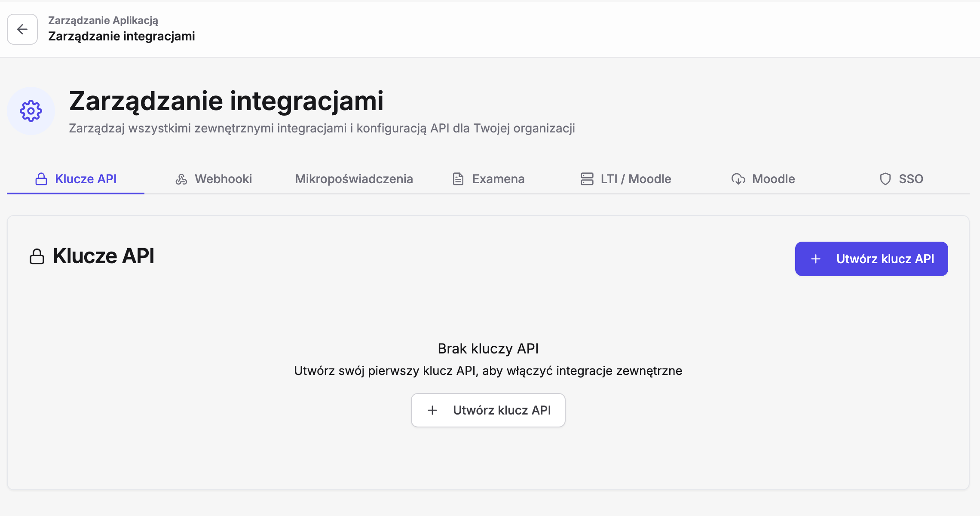The image size is (980, 516).
Task: Click the webhook icon beside Webhooki
Action: click(181, 179)
